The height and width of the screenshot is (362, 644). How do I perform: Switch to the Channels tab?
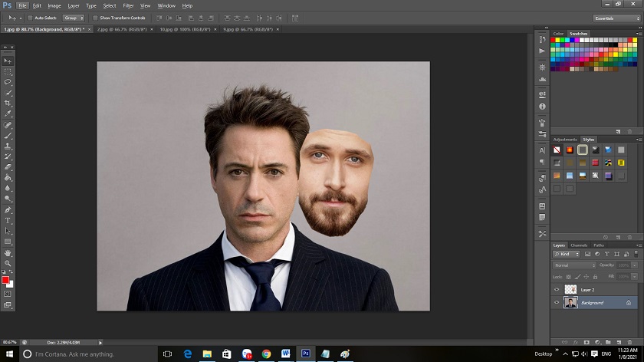coord(579,245)
